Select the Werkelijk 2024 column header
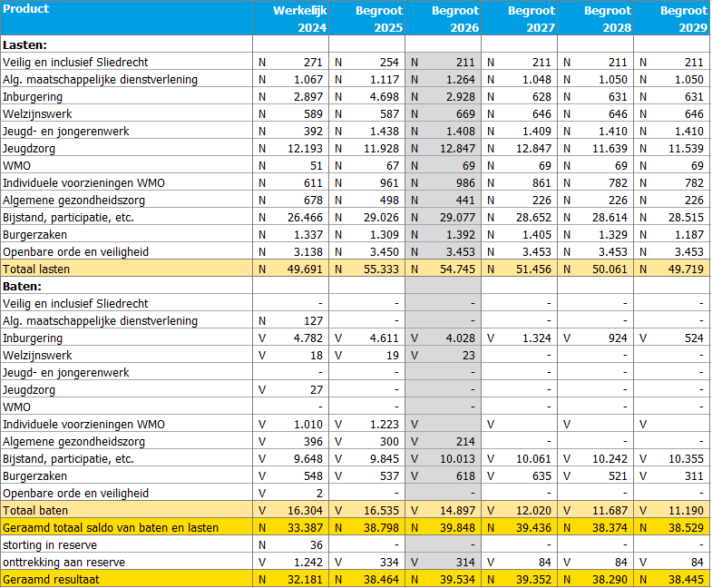The width and height of the screenshot is (712, 588). 300,19
